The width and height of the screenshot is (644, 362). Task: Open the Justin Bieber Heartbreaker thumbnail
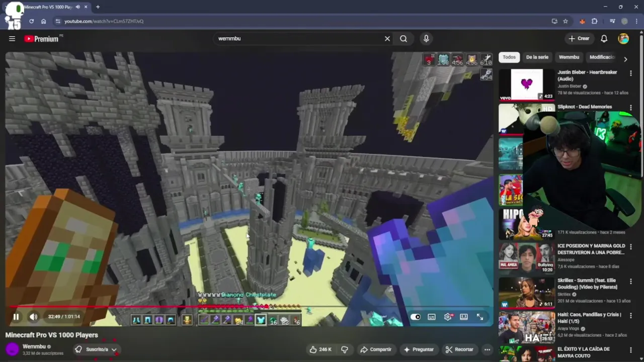[x=526, y=84]
